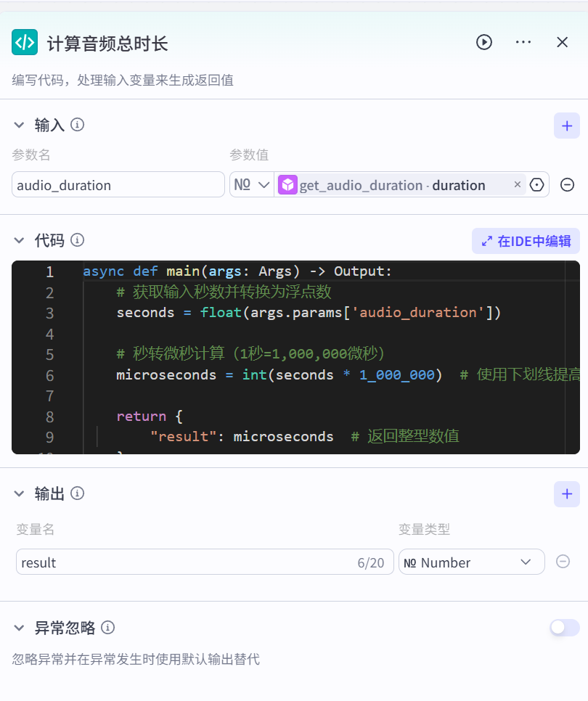The image size is (588, 701).
Task: Run the 计算音频总时长 code node
Action: click(484, 42)
